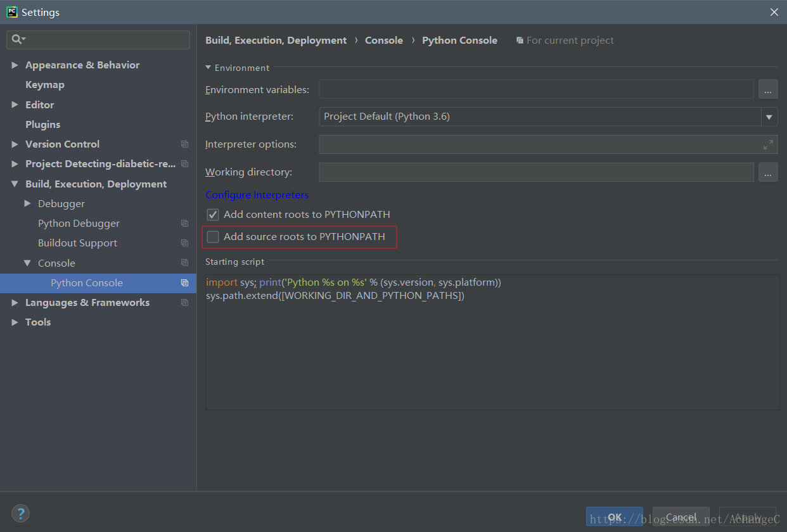Click project-scope icon beside Python Console

pyautogui.click(x=184, y=283)
